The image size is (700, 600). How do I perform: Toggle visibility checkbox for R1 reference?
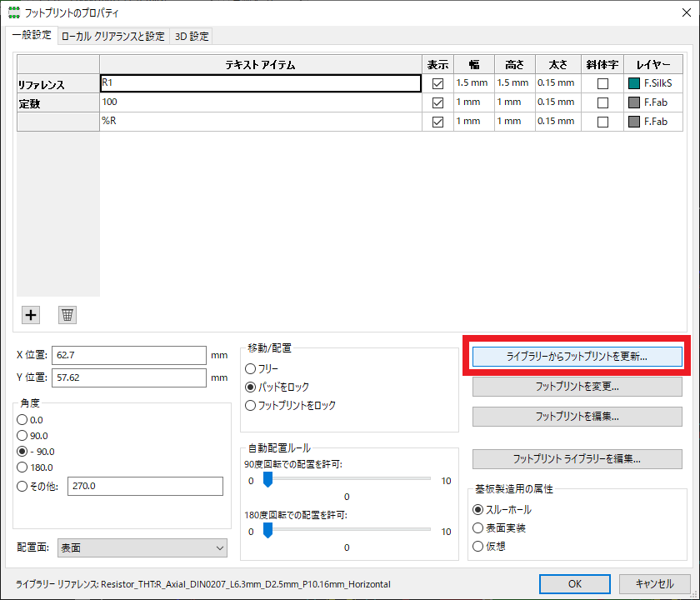(x=437, y=83)
